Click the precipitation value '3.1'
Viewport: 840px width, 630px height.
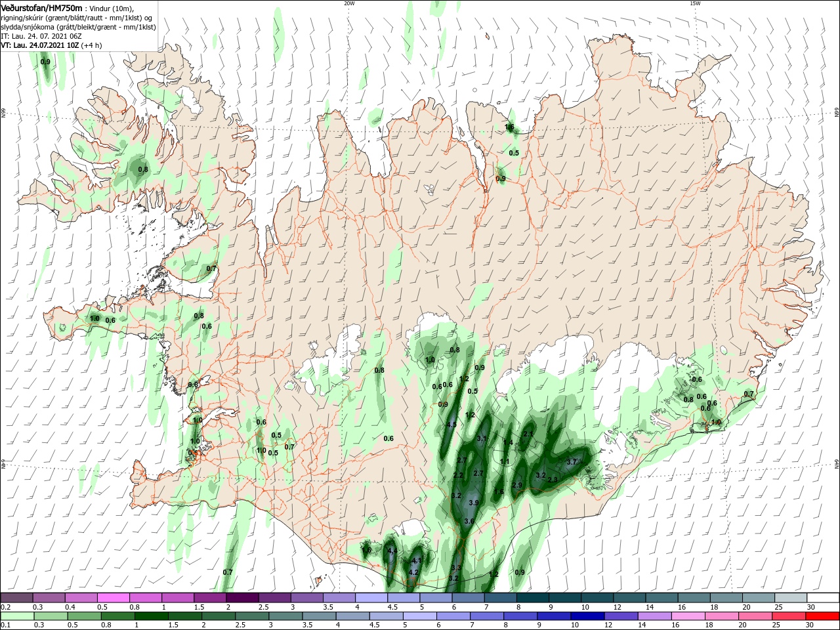pyautogui.click(x=481, y=438)
